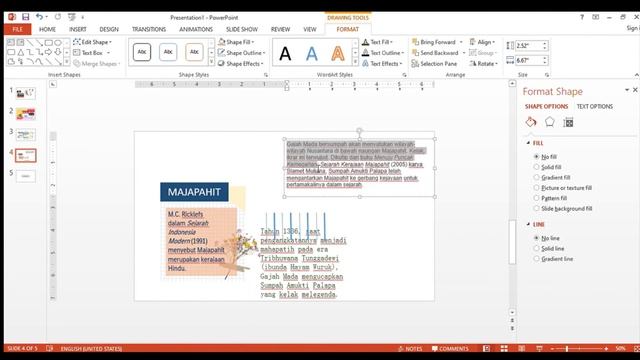Open Size & Properties icon in Format Shape
This screenshot has width=640, height=360.
568,122
